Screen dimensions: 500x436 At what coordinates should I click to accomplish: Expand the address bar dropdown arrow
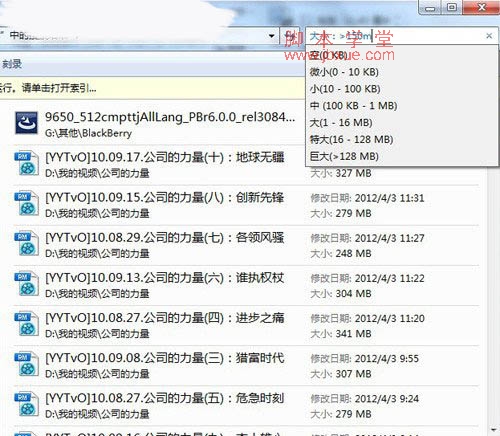pyautogui.click(x=272, y=36)
